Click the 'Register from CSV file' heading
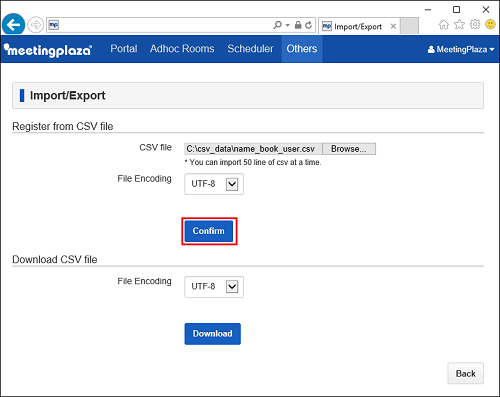Viewport: 500px width, 397px height. pyautogui.click(x=63, y=126)
